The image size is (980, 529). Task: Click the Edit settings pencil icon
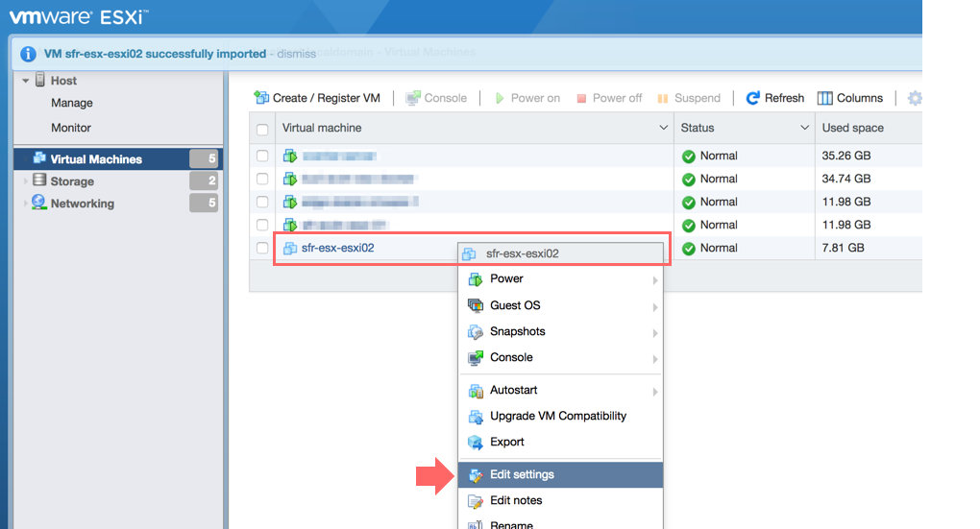click(476, 475)
